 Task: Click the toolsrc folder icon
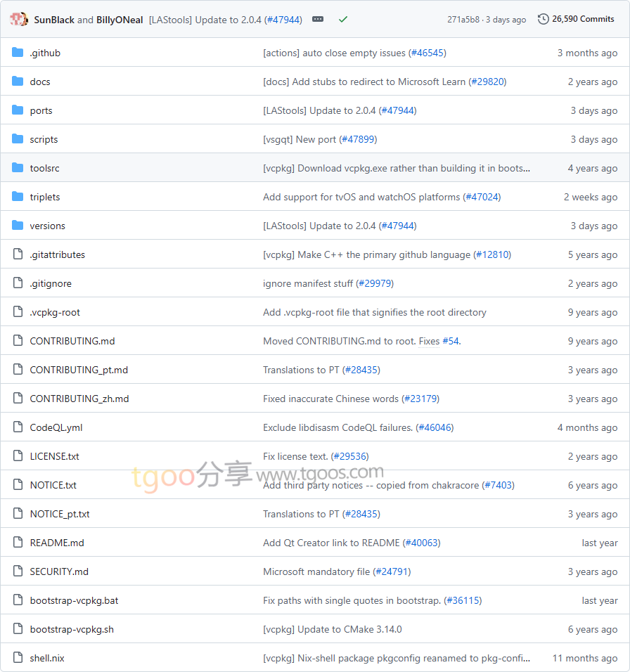(18, 168)
